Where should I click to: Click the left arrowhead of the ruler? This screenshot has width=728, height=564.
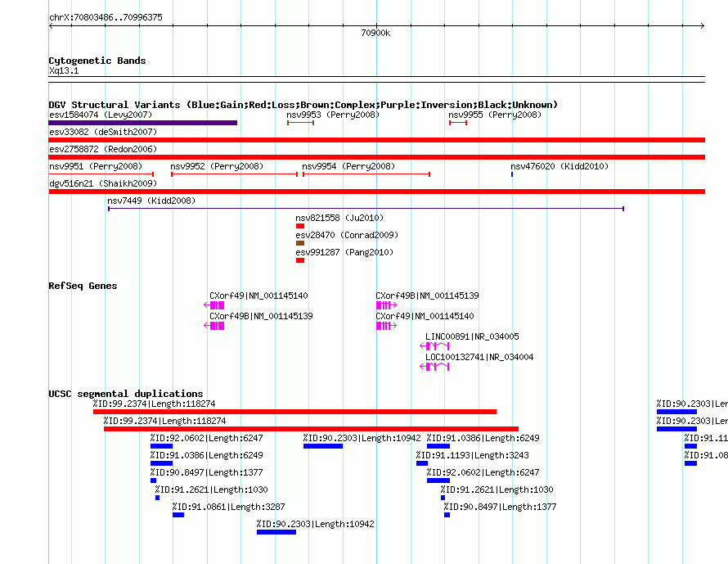tap(51, 25)
